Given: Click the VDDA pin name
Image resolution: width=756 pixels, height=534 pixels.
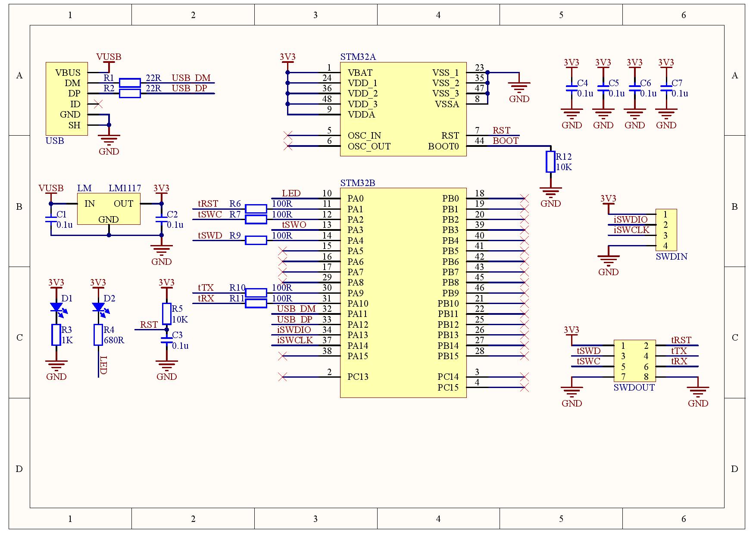Looking at the screenshot, I should (361, 115).
